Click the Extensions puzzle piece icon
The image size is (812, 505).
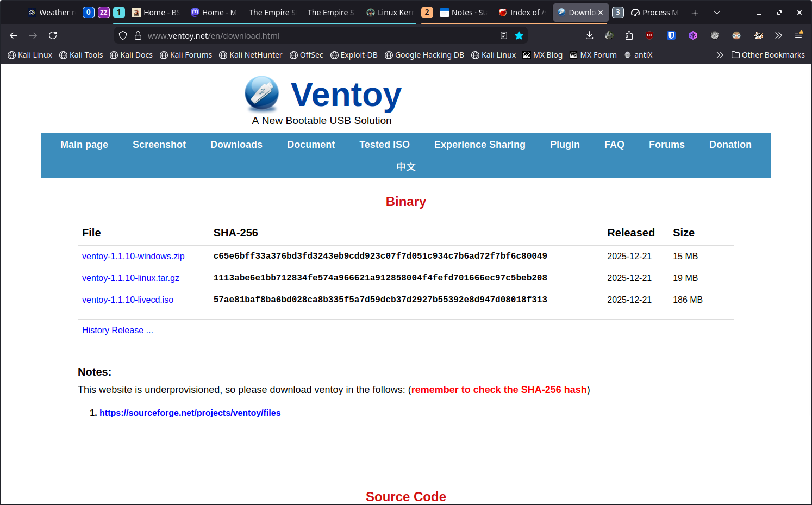point(629,35)
